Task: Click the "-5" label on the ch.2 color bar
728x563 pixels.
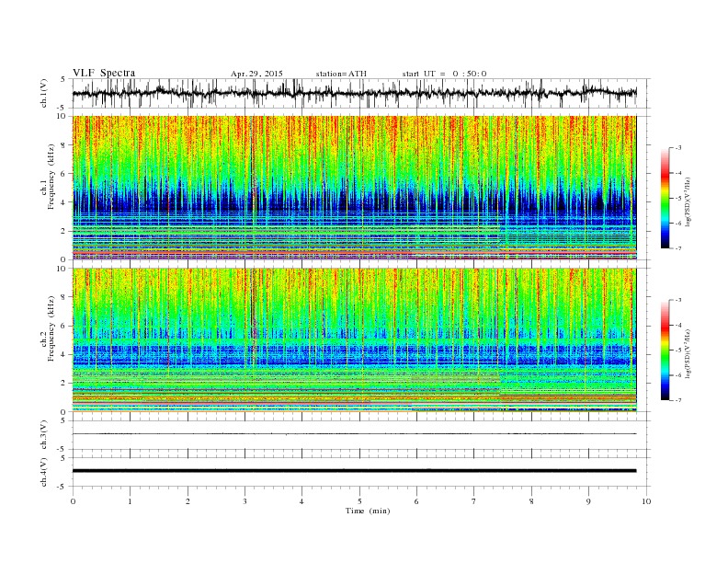Action: pos(678,350)
